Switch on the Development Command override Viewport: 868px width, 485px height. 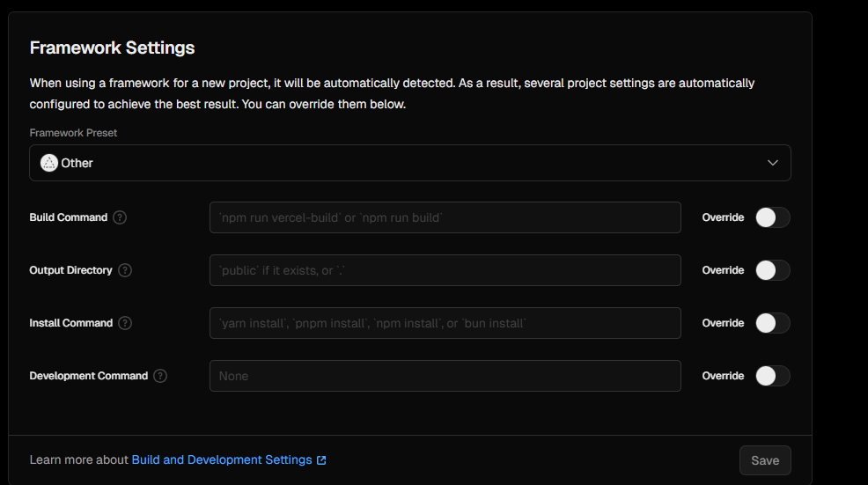click(772, 376)
